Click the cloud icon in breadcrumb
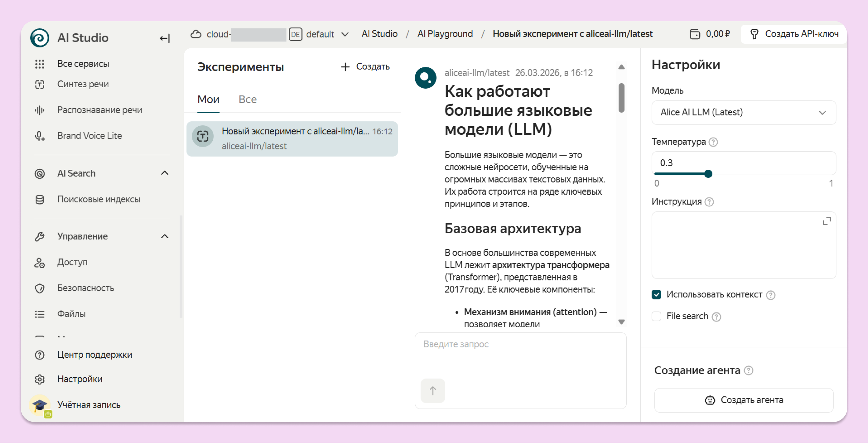Screen dimensions: 868x443 click(196, 34)
